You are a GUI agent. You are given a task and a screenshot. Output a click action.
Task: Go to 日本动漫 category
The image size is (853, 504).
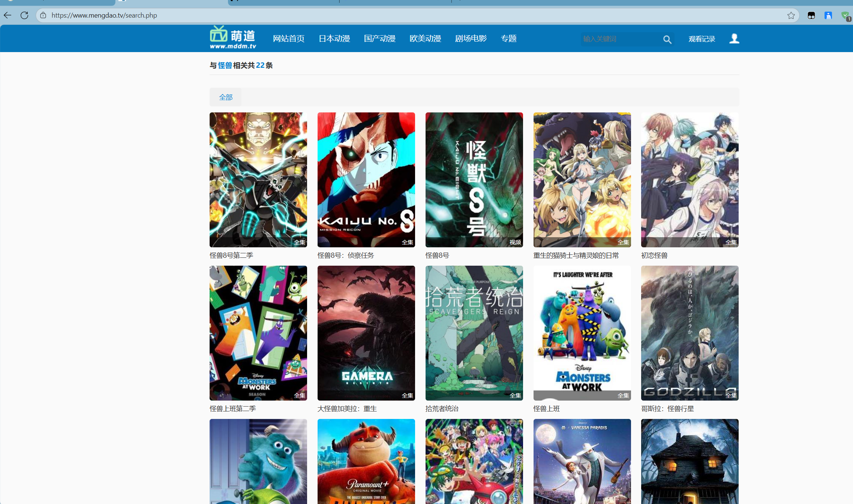[334, 39]
